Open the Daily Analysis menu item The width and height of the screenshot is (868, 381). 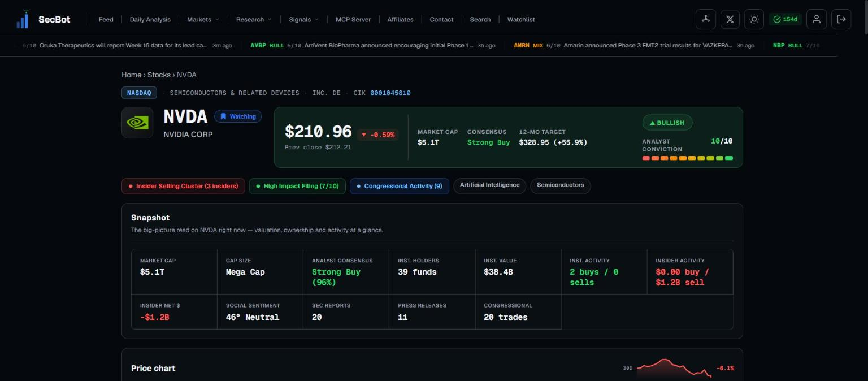(x=150, y=19)
